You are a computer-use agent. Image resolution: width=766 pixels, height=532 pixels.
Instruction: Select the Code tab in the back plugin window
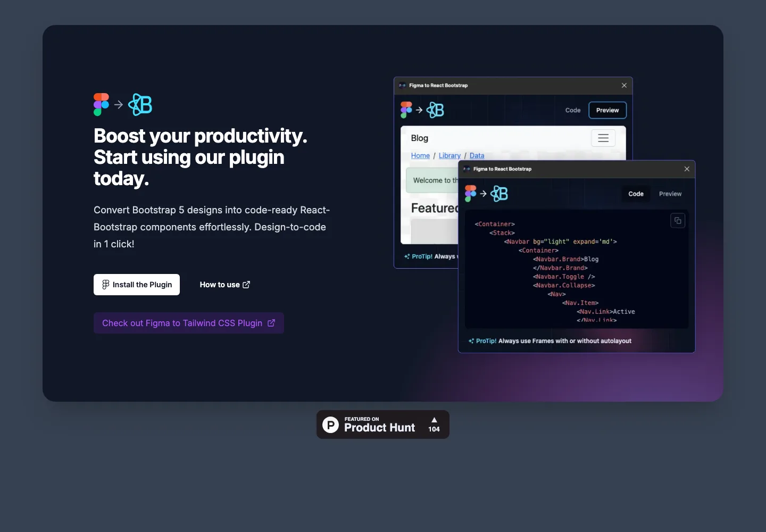(x=573, y=110)
